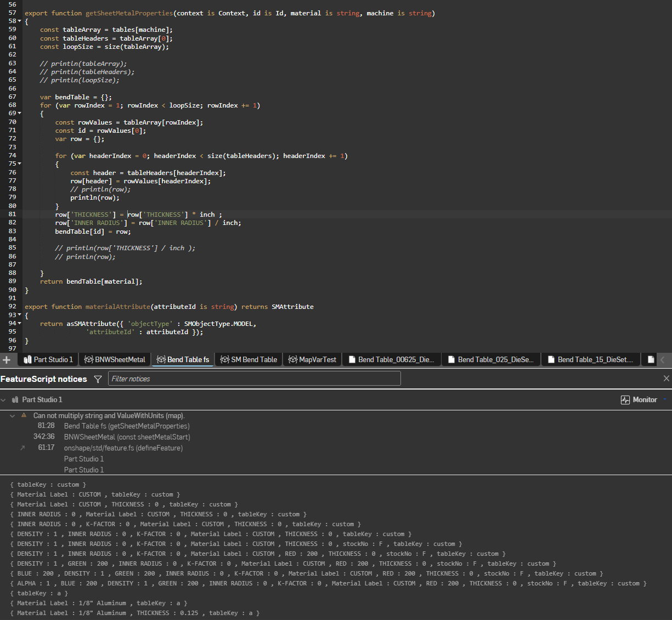This screenshot has width=672, height=620.
Task: Click output line '{ tableKey : a }'
Action: click(x=39, y=593)
